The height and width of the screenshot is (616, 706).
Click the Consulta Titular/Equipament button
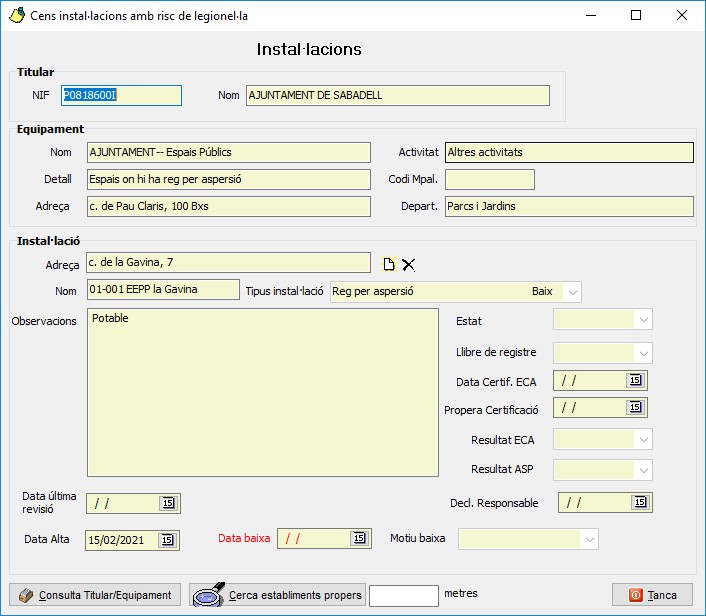point(95,595)
